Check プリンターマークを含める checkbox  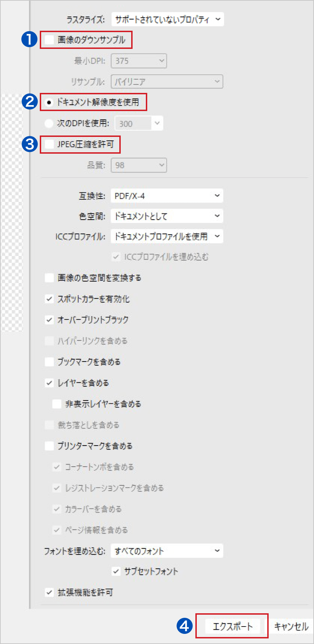(50, 446)
